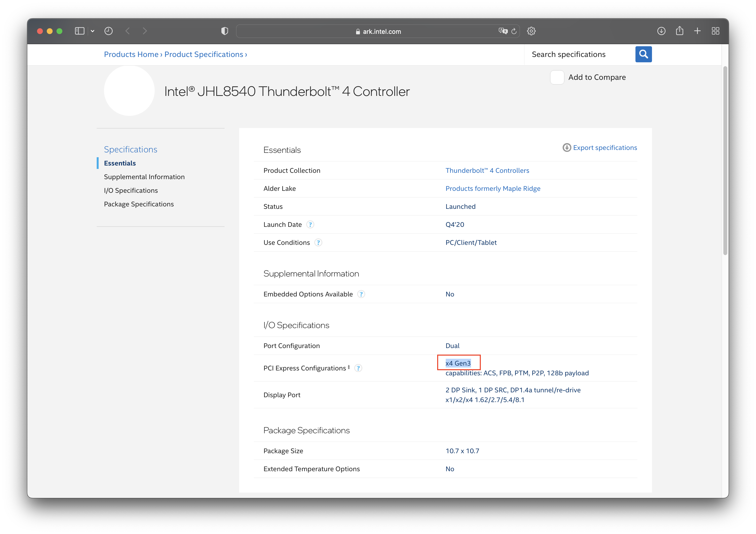Viewport: 756px width, 534px height.
Task: Show the tab overview grid icon
Action: (x=715, y=31)
